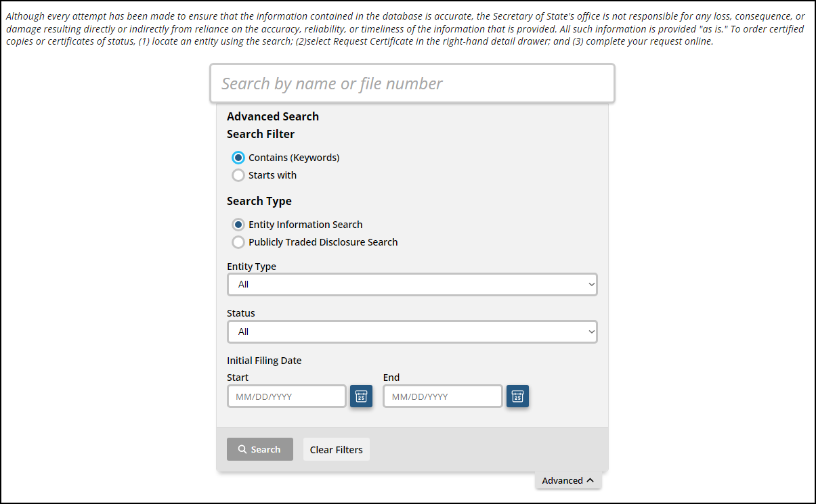Click the Start date input field
Image resolution: width=816 pixels, height=504 pixels.
286,396
